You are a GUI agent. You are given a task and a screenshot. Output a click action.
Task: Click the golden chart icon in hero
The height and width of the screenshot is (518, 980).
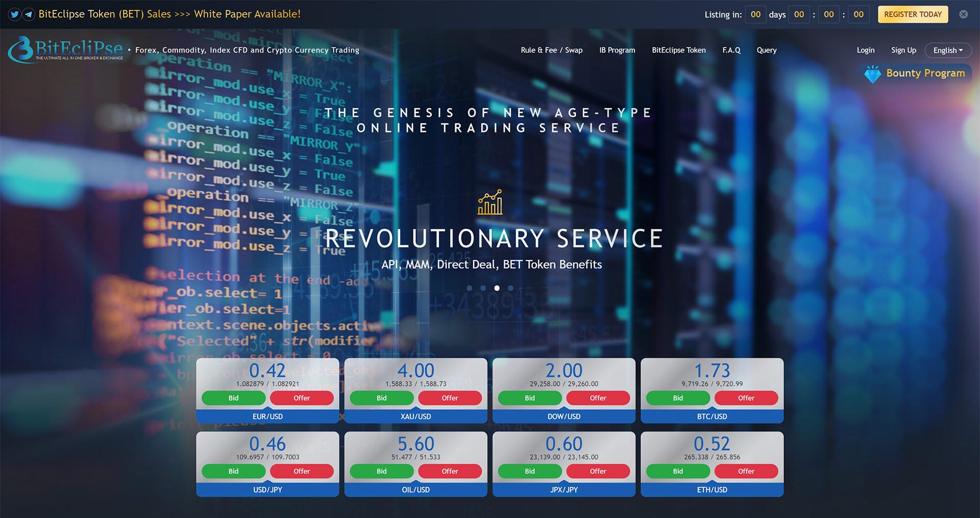click(x=490, y=202)
